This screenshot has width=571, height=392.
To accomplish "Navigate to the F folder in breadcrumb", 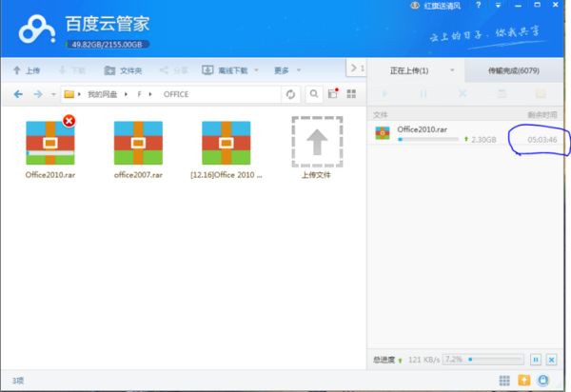I will pos(139,94).
